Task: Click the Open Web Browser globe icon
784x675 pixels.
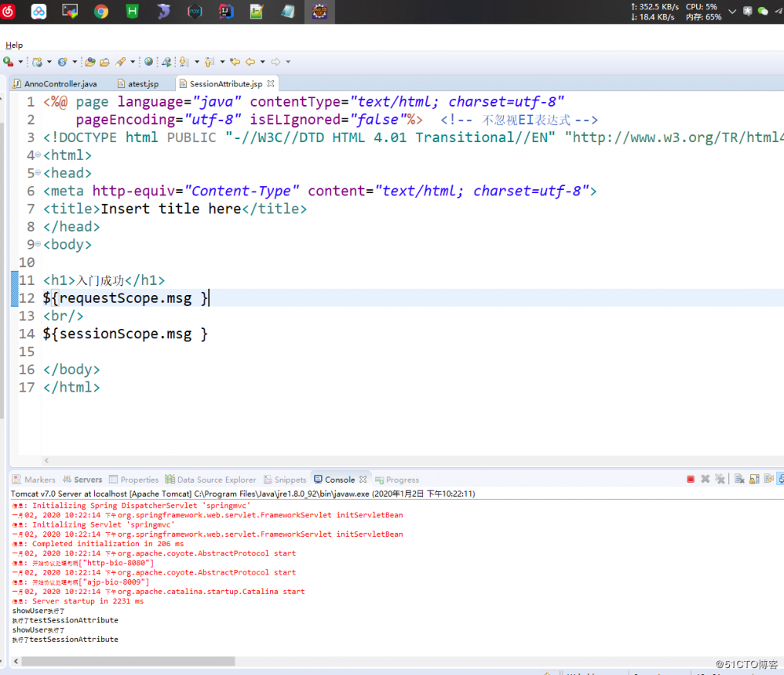Action: [148, 61]
